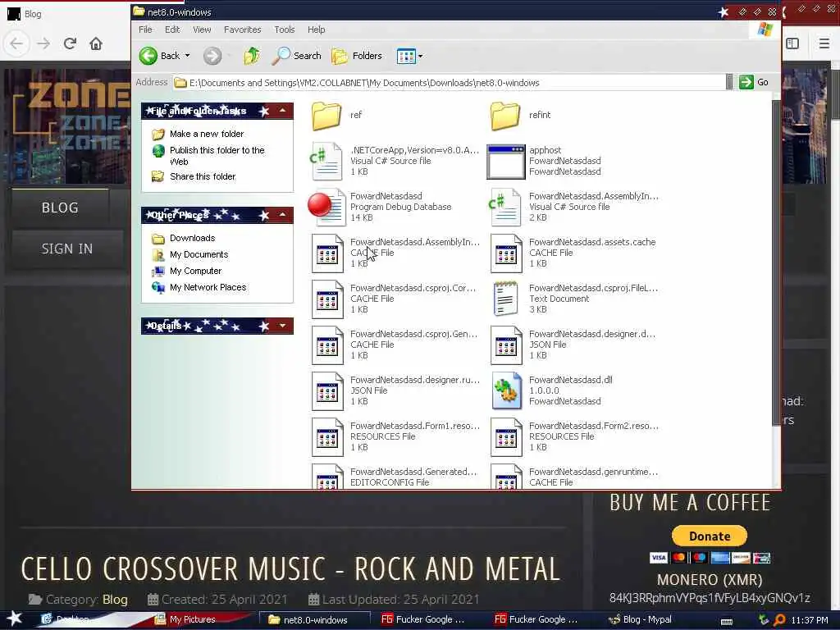
Task: Click the BLOG navigation button on webpage
Action: [x=60, y=208]
